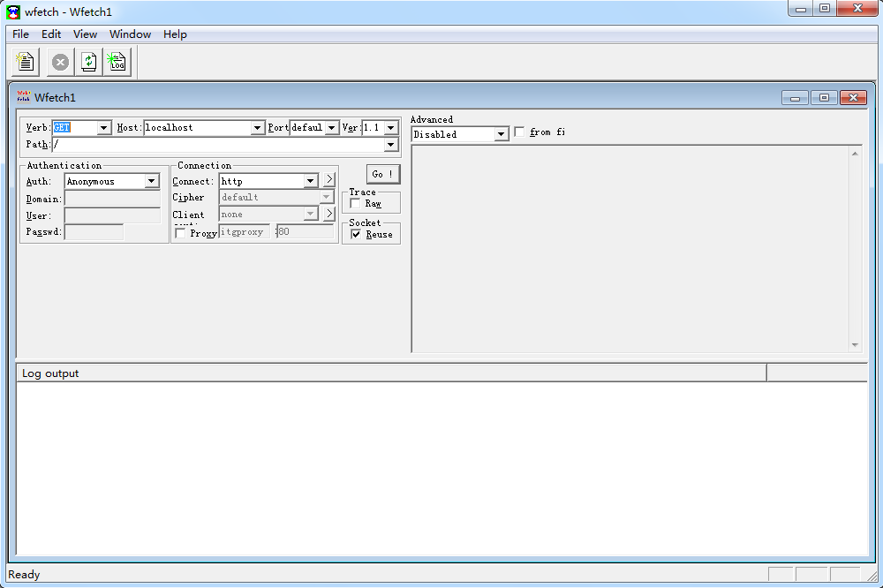Image resolution: width=883 pixels, height=588 pixels.
Task: Click the proxy host field itgproxy
Action: click(245, 231)
